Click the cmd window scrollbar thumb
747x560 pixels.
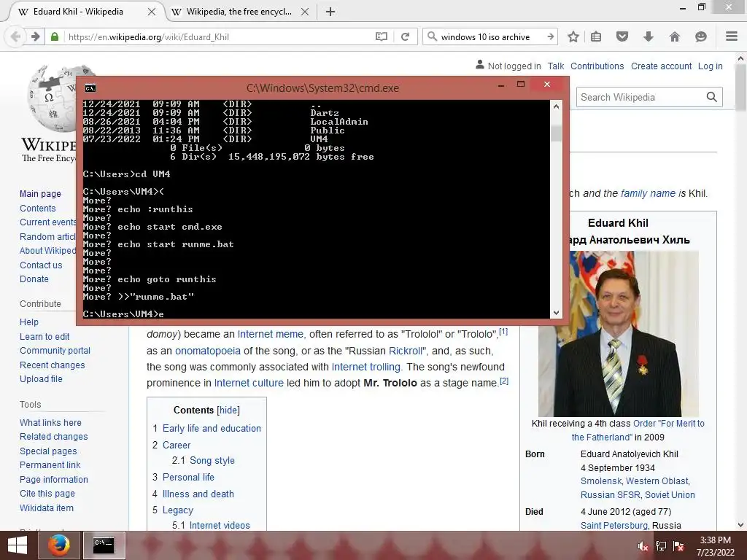[556, 133]
